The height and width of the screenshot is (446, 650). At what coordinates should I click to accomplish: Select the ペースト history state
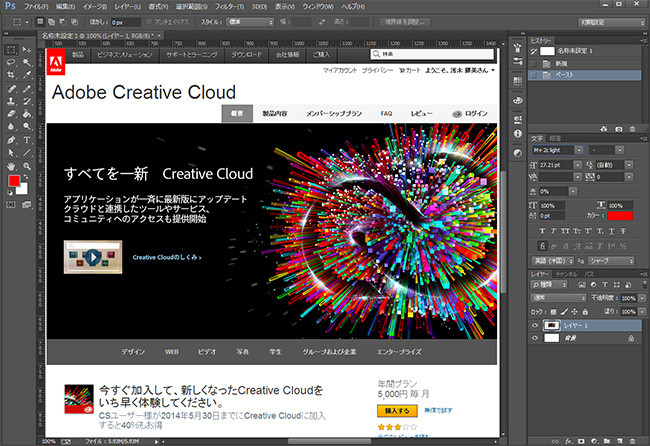pyautogui.click(x=585, y=75)
